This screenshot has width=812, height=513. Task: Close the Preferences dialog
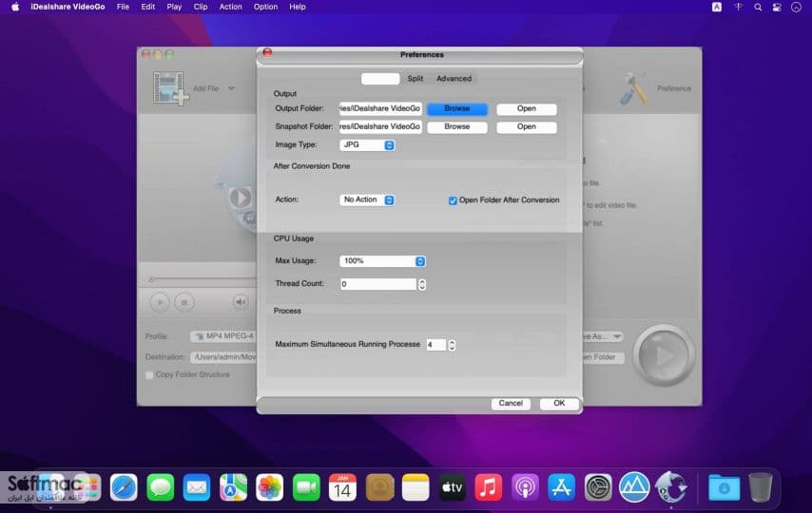(x=267, y=52)
